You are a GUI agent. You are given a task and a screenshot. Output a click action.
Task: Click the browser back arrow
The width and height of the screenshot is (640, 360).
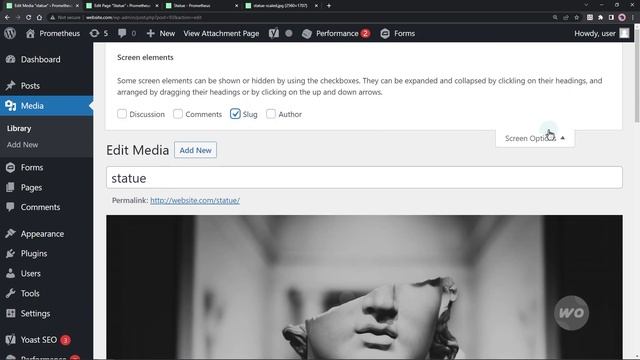[7, 18]
